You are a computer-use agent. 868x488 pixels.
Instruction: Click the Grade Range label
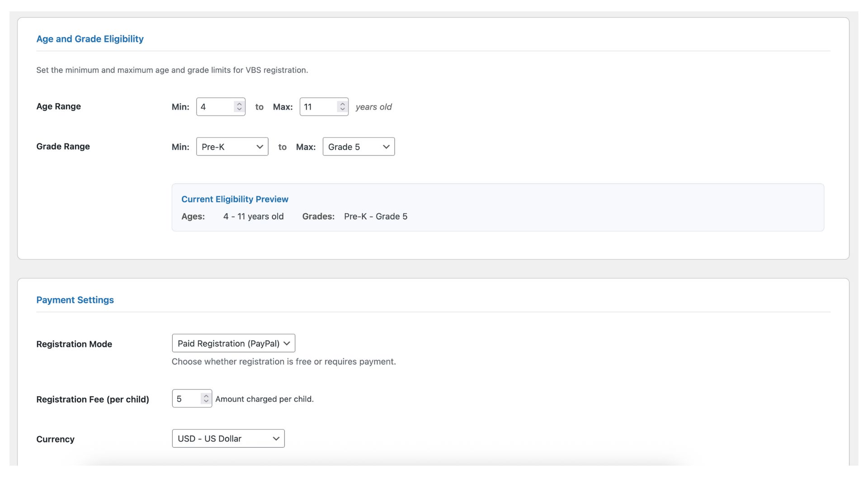point(63,146)
